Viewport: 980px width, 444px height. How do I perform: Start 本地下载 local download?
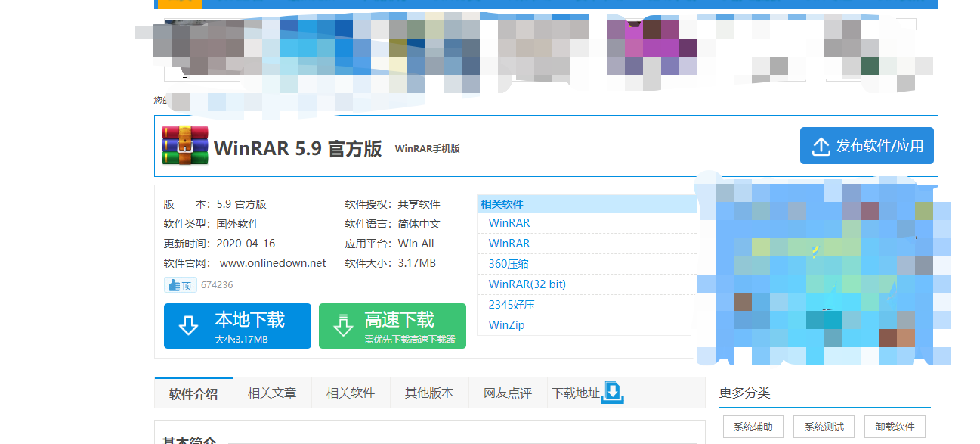pos(237,326)
